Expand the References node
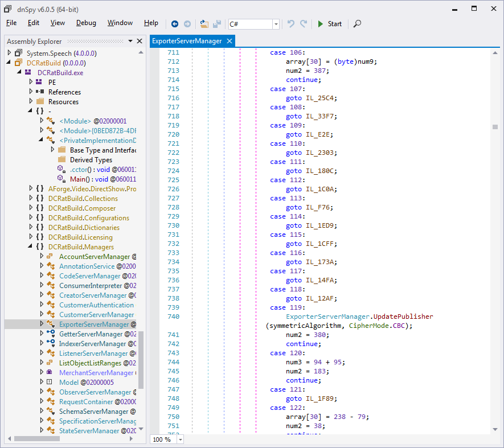 pos(31,92)
